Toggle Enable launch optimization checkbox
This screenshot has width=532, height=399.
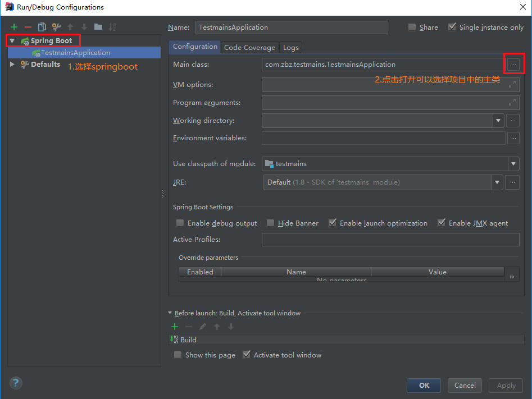(333, 223)
